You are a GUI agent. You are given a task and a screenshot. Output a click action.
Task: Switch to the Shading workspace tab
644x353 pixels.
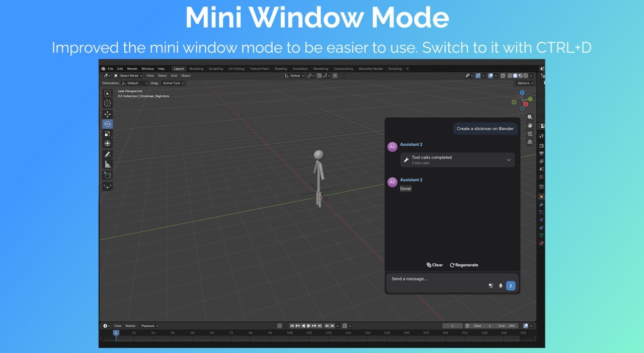281,68
